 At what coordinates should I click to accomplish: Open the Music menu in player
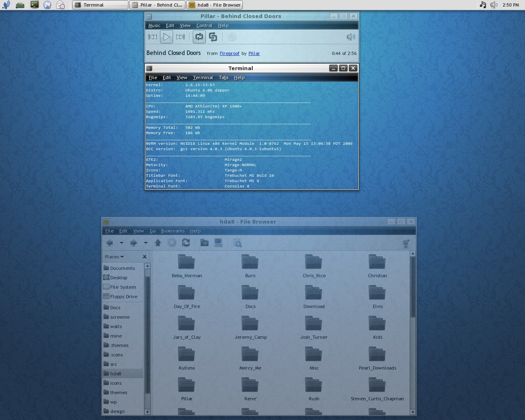point(154,25)
